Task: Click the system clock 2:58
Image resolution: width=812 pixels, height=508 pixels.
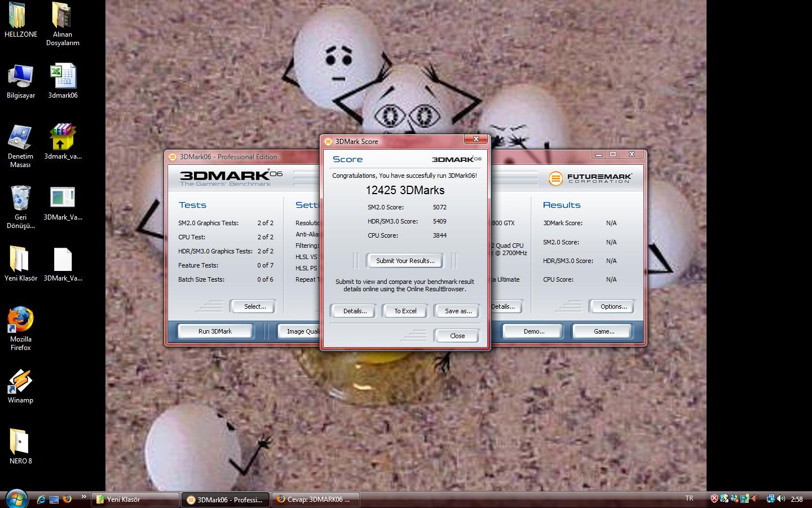Action: (x=796, y=499)
